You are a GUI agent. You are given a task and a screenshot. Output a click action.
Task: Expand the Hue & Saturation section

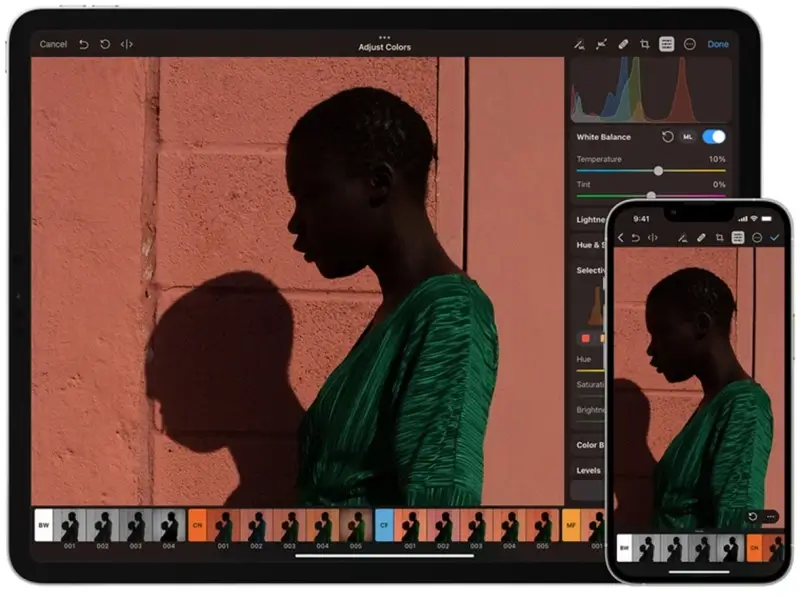pos(590,245)
